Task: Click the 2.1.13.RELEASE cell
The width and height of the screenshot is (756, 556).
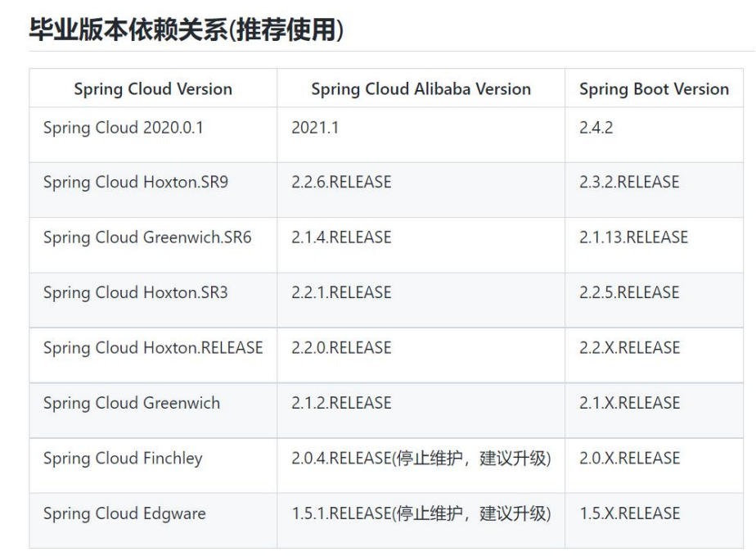Action: click(x=633, y=237)
